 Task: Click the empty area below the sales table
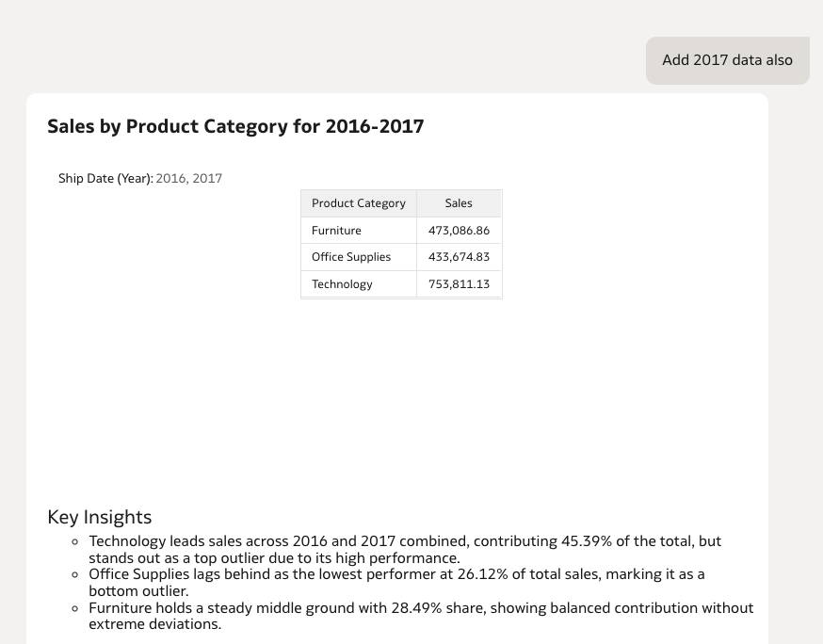tap(401, 395)
